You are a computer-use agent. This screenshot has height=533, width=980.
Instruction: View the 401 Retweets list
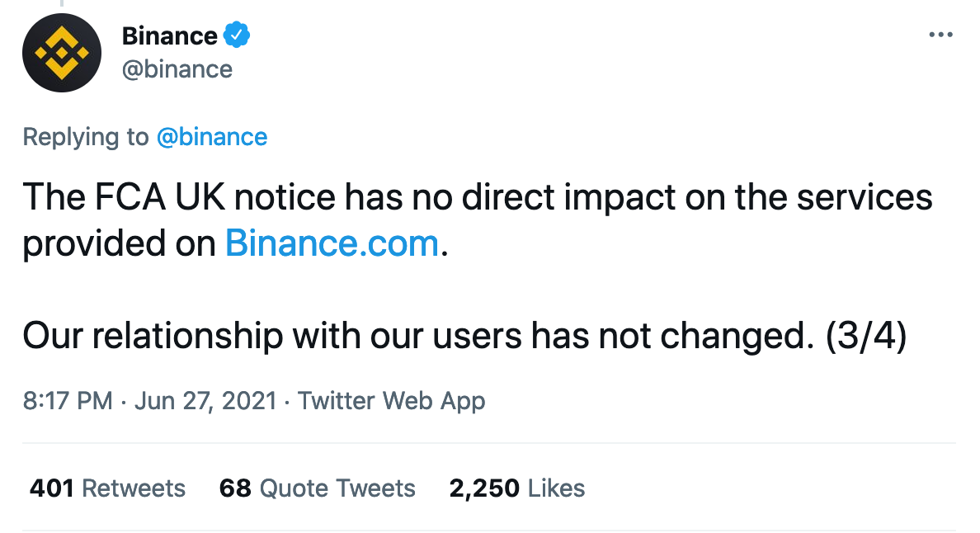107,488
